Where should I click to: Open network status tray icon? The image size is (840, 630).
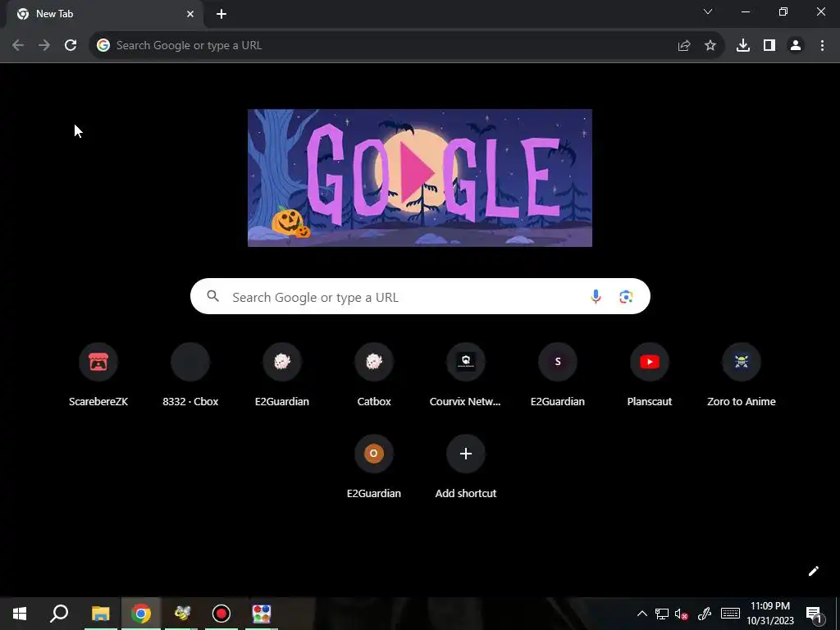click(x=662, y=614)
